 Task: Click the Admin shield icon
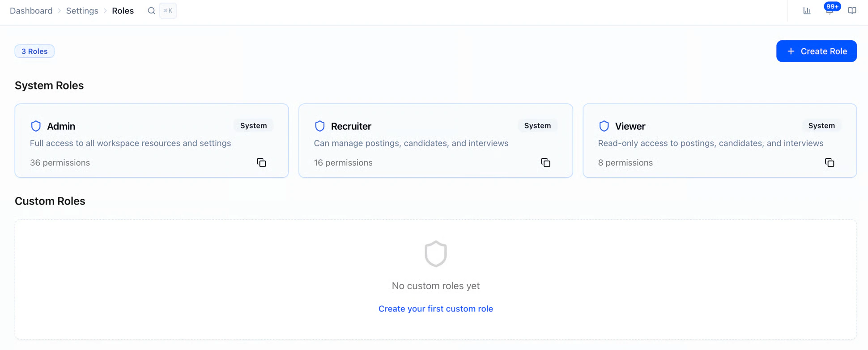click(x=36, y=126)
